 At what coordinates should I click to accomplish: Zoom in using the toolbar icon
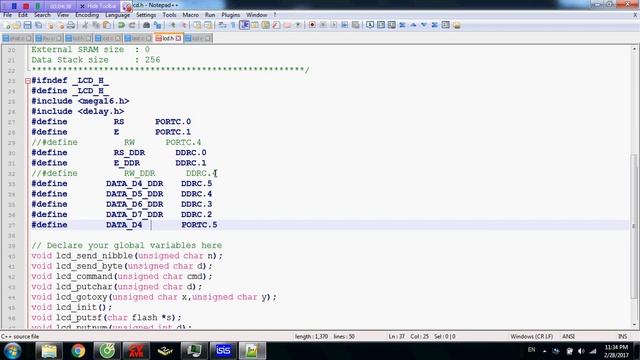172,25
